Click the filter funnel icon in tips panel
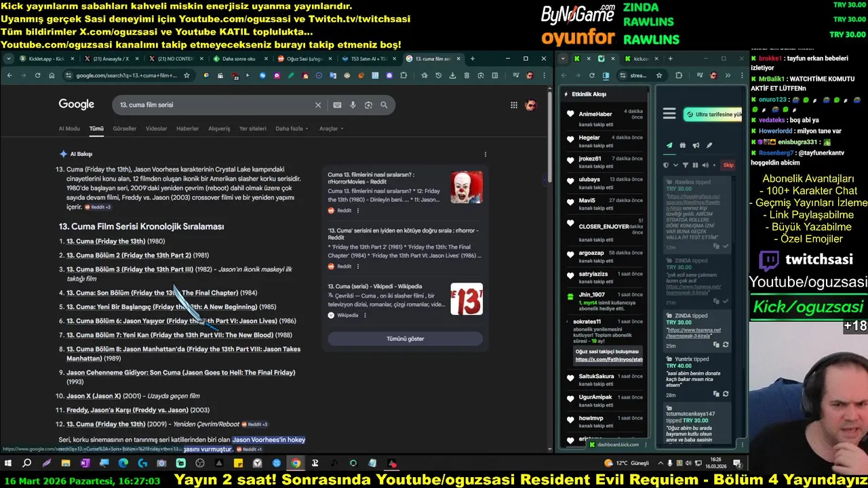 tap(685, 165)
